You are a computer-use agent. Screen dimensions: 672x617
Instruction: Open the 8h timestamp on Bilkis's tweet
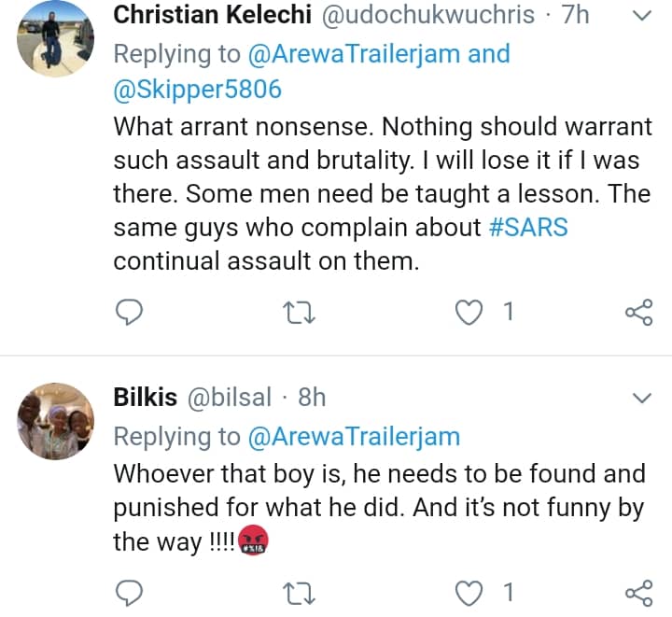(312, 398)
